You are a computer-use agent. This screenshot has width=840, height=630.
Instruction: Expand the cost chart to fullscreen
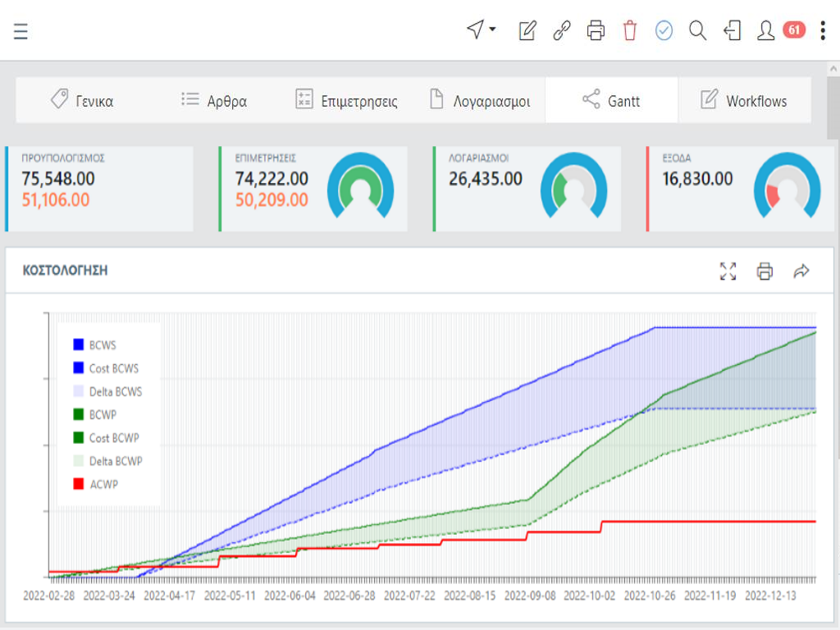[x=728, y=272]
